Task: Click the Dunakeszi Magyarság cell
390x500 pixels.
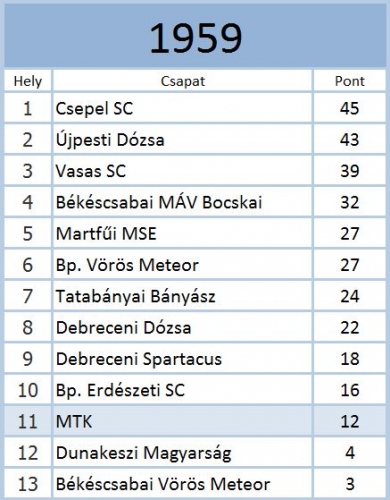Action: [182, 453]
